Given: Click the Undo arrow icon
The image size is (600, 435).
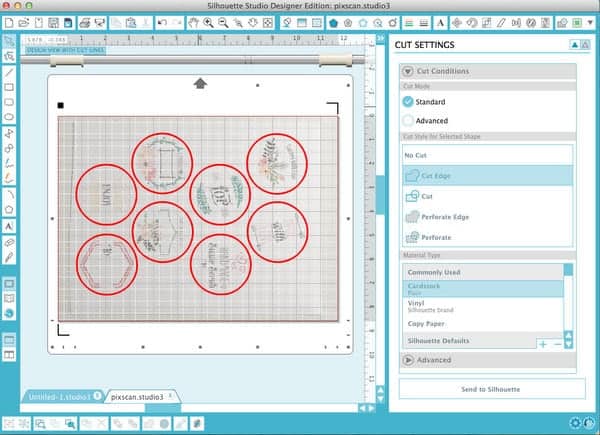Looking at the screenshot, I should pyautogui.click(x=162, y=23).
